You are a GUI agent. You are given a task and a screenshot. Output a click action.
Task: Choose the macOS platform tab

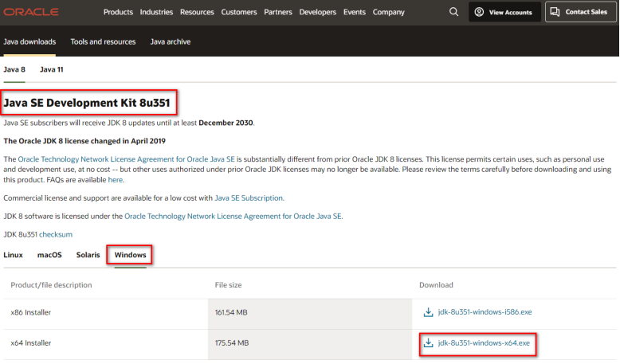point(49,255)
